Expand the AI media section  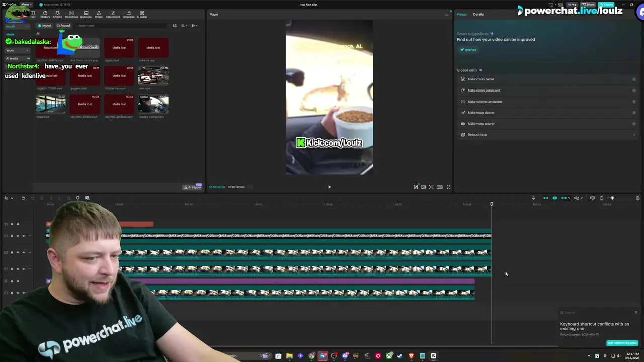(x=18, y=58)
